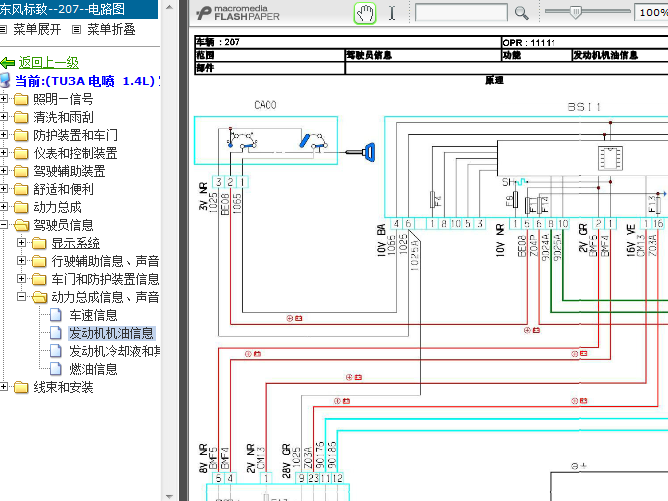
Task: Select the text selection cursor tool
Action: tap(392, 13)
